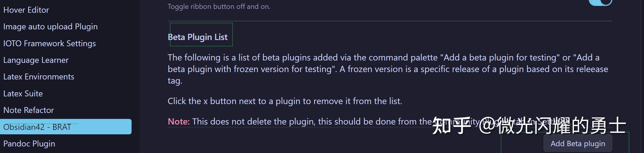This screenshot has width=644, height=153.
Task: Click the Add Beta plugin button
Action: coord(577,144)
